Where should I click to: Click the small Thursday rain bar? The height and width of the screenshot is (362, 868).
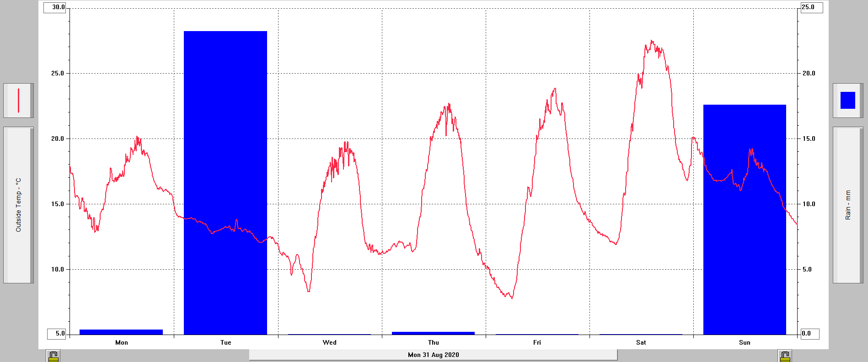point(433,333)
